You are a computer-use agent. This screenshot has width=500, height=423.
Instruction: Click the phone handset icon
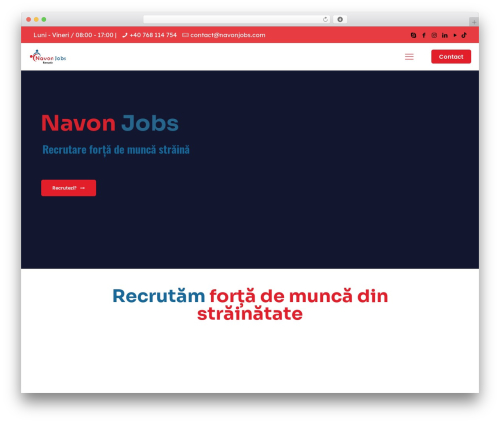click(125, 35)
